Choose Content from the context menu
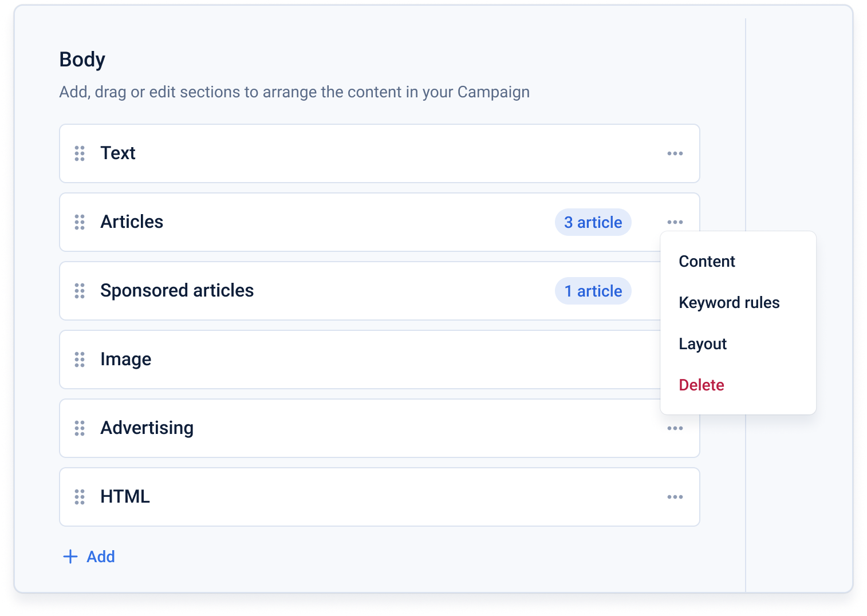 tap(707, 262)
